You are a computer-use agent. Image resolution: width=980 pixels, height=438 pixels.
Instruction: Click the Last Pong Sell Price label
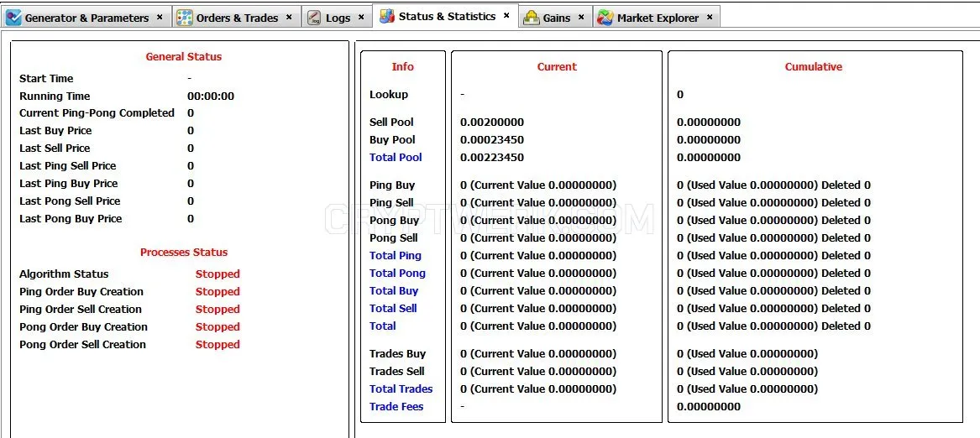pos(70,201)
